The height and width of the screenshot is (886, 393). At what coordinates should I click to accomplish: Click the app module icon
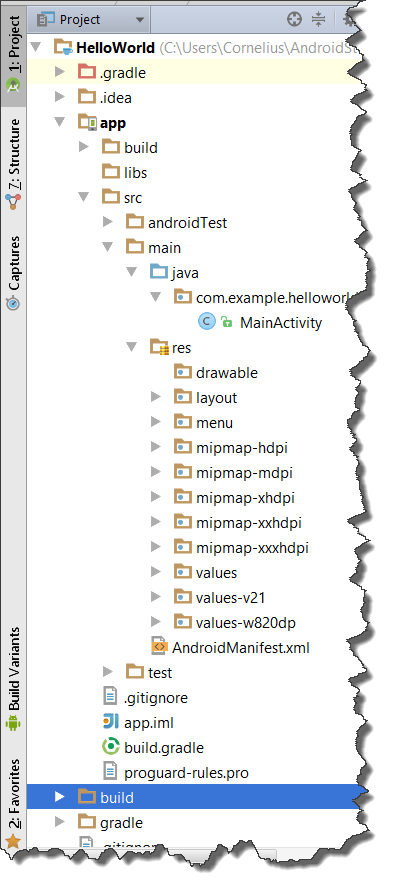(x=87, y=123)
